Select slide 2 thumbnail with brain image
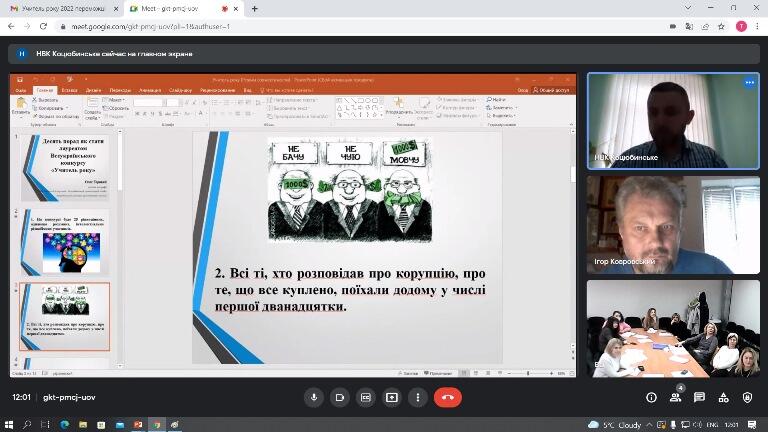The width and height of the screenshot is (768, 432). click(65, 242)
